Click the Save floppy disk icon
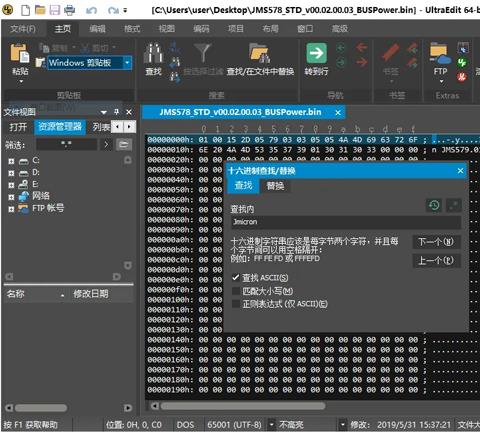 55,10
